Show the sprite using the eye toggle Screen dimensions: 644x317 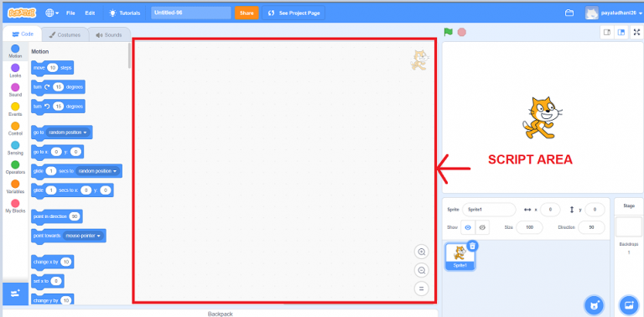click(x=468, y=227)
